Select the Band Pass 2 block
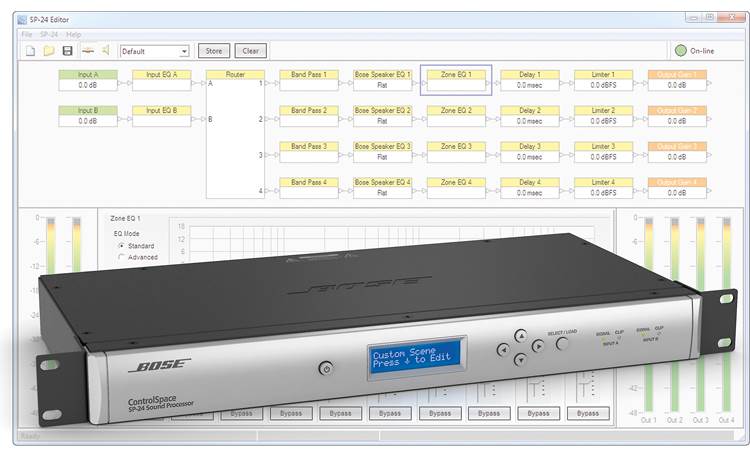The width and height of the screenshot is (750, 457). click(309, 116)
